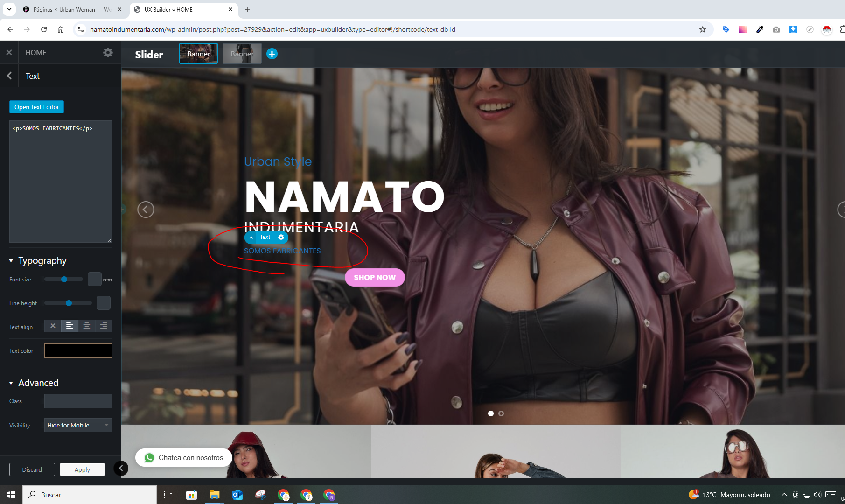The width and height of the screenshot is (845, 504).
Task: Close the Páginas Urban Woman tab
Action: [x=119, y=9]
